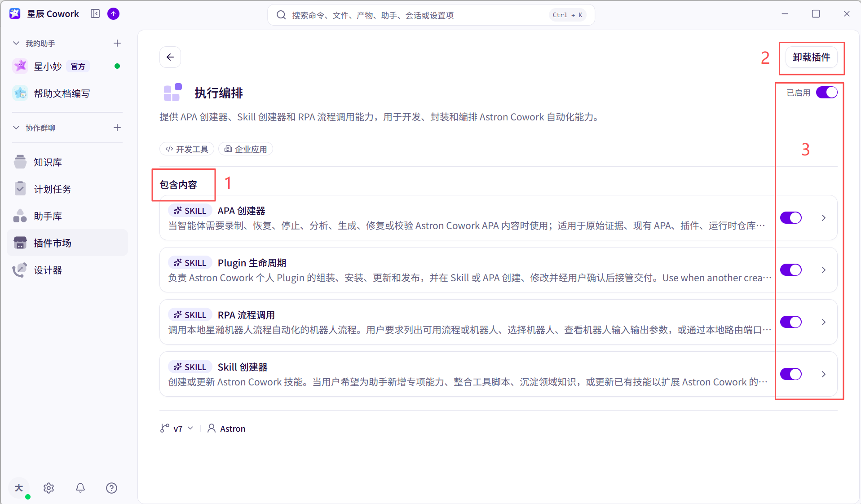Image resolution: width=861 pixels, height=504 pixels.
Task: Add a new assistant with the plus icon
Action: pyautogui.click(x=117, y=43)
